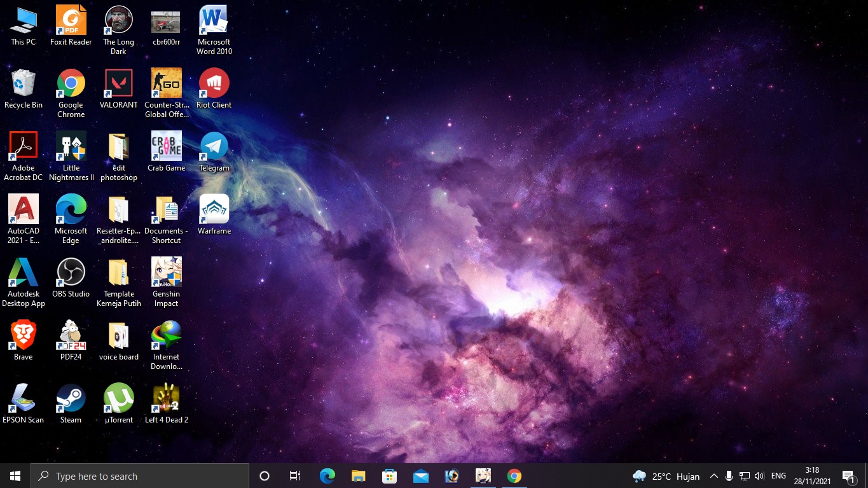
Task: Change the ENG input language
Action: 778,476
